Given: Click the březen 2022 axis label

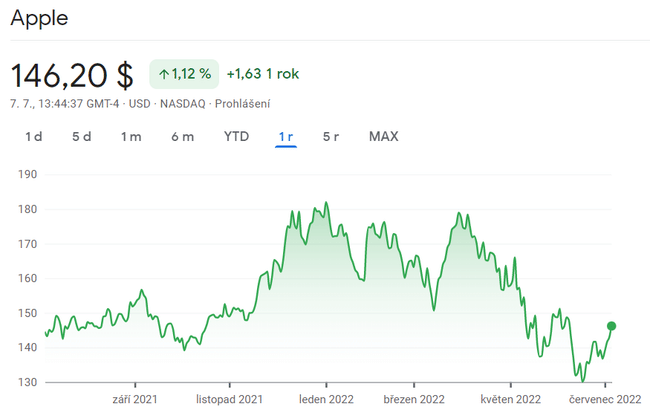Looking at the screenshot, I should pyautogui.click(x=413, y=398).
